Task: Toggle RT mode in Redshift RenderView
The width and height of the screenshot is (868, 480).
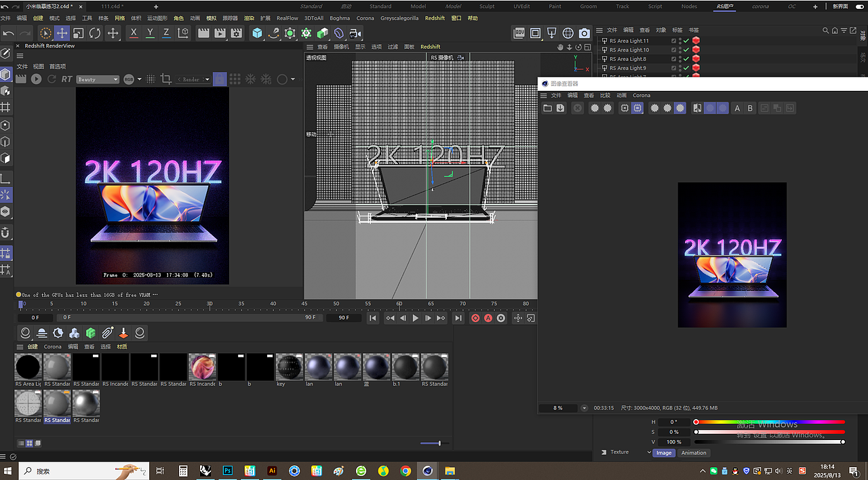Action: click(66, 79)
